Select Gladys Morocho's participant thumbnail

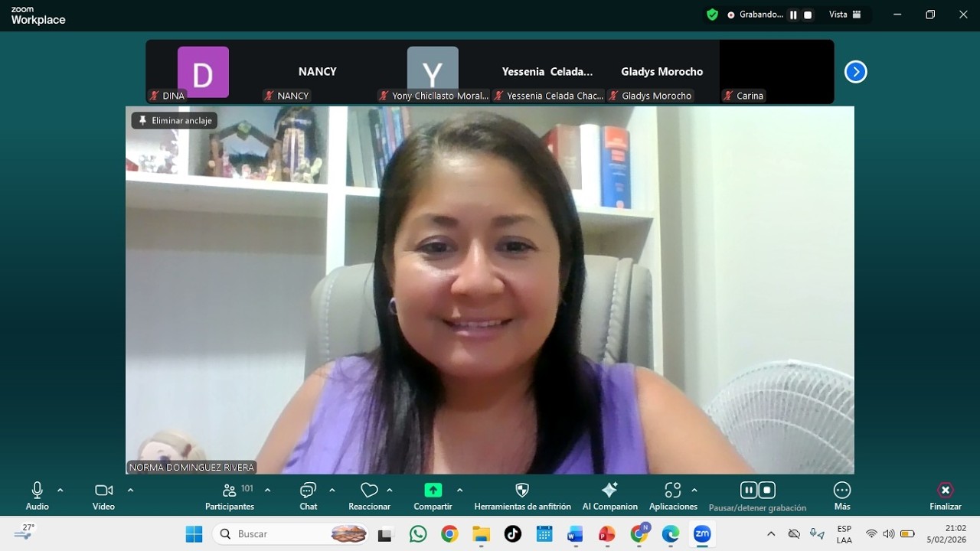click(662, 72)
